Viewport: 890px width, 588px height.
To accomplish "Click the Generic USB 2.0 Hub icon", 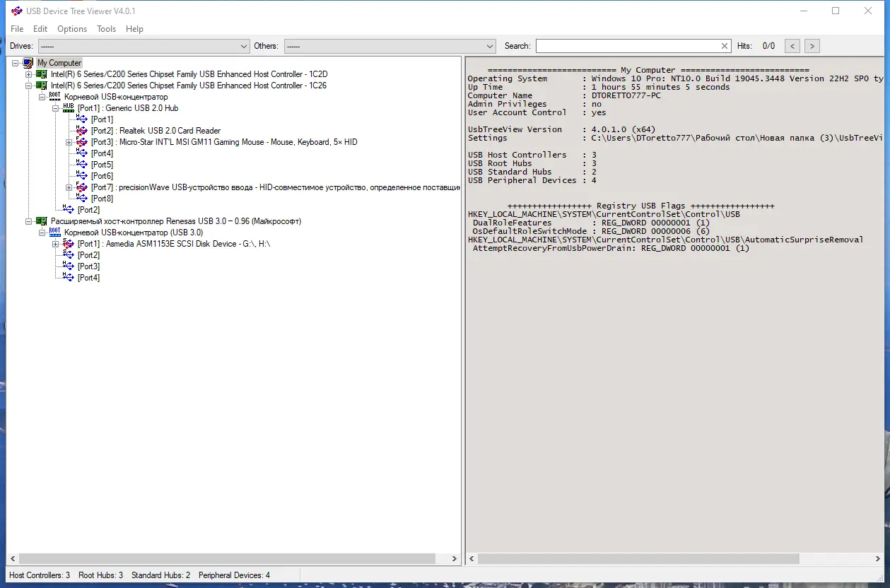I will pyautogui.click(x=69, y=108).
